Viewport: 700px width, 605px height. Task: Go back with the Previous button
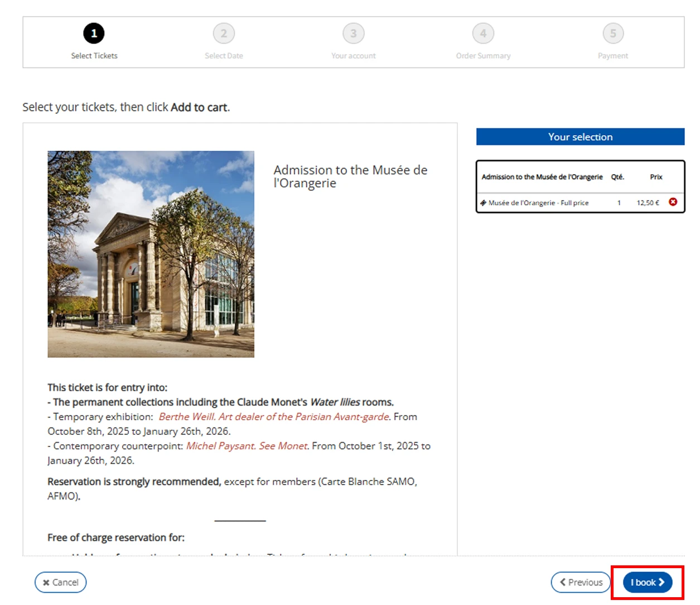click(x=581, y=582)
